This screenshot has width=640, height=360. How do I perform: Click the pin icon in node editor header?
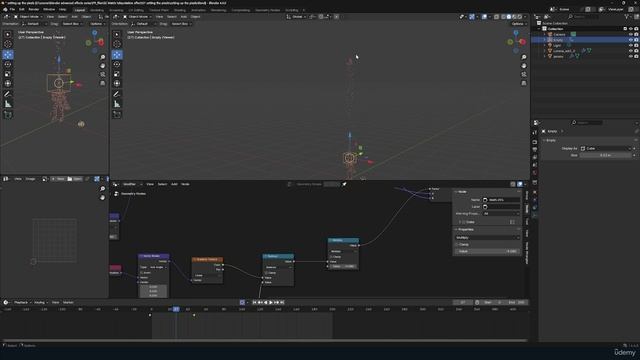click(344, 184)
